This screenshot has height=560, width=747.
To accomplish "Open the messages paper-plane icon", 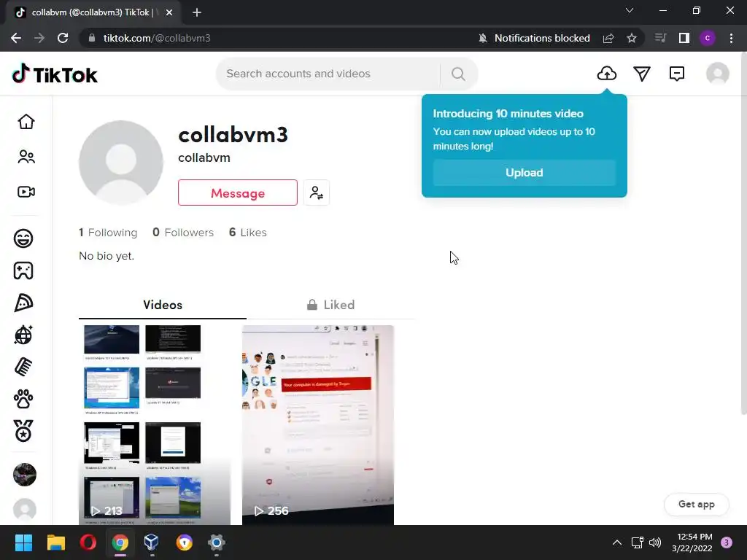I will 642,74.
